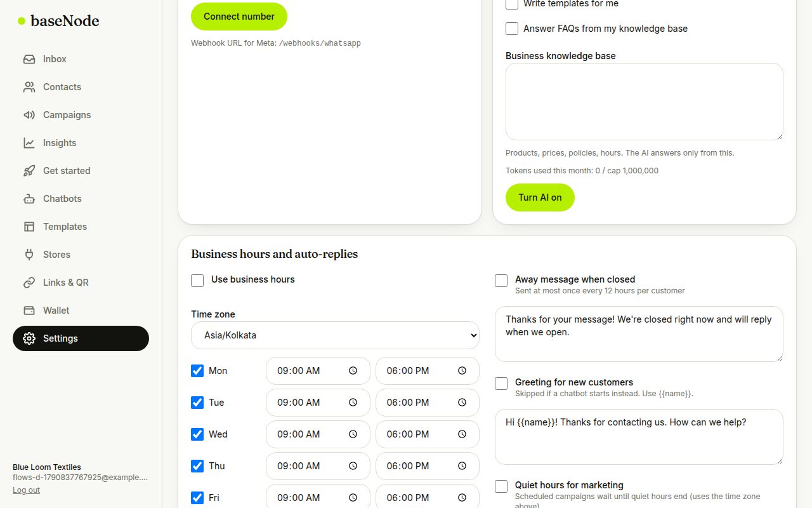Edit the away message text box
This screenshot has height=508, width=812.
639,334
